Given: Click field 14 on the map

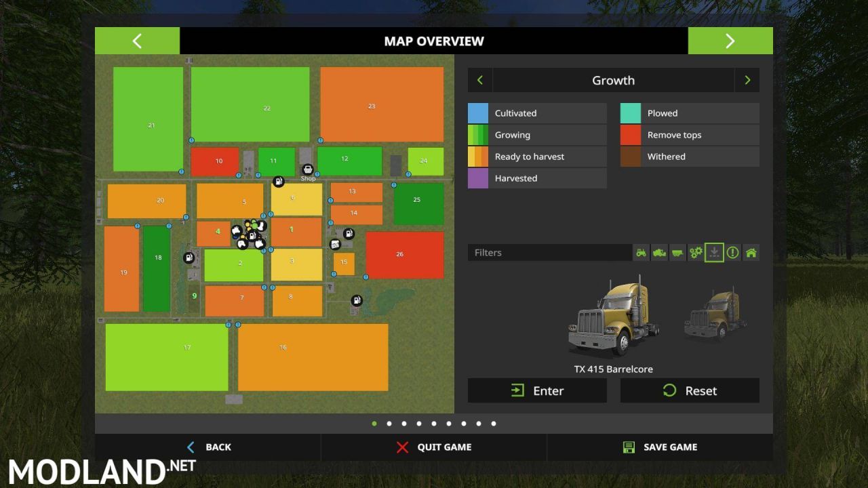Looking at the screenshot, I should coord(357,215).
